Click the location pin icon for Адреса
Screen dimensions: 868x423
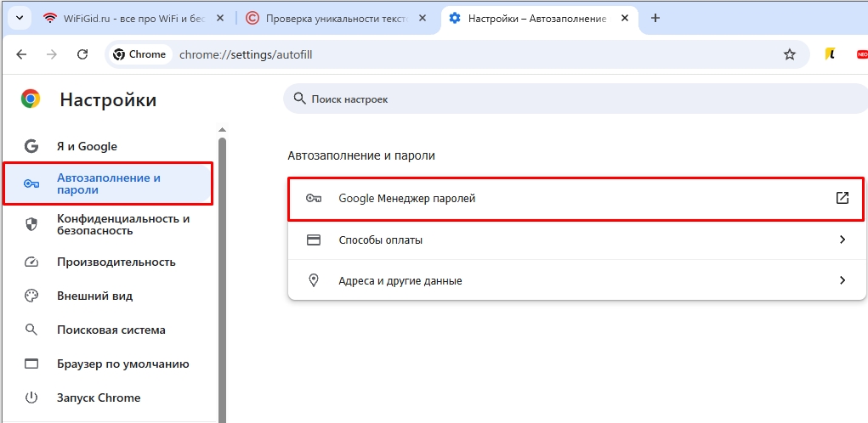click(x=314, y=280)
